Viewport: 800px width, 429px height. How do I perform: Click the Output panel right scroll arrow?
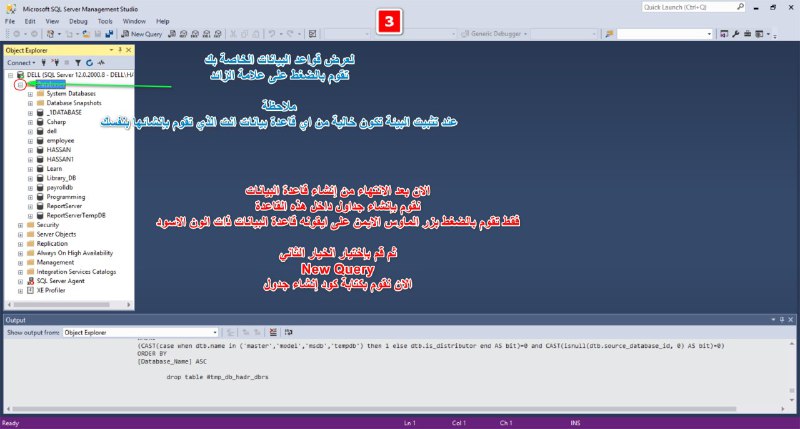(x=783, y=409)
